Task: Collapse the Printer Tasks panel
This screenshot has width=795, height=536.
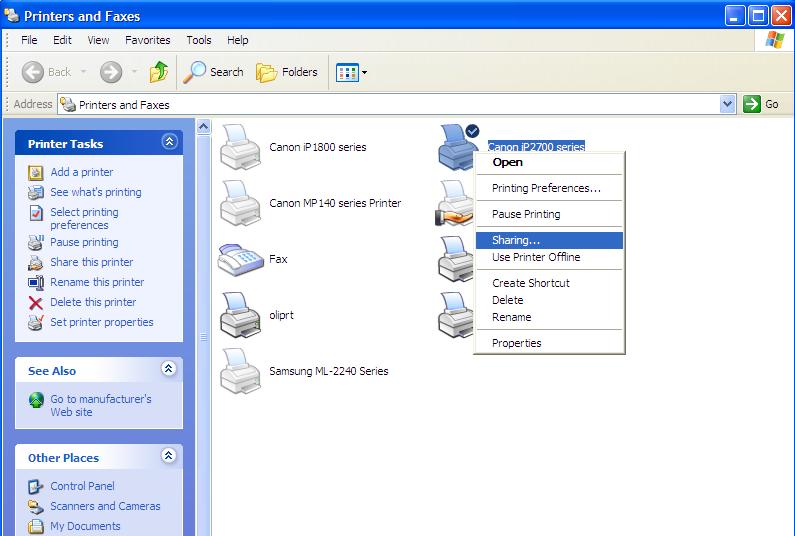Action: (169, 141)
